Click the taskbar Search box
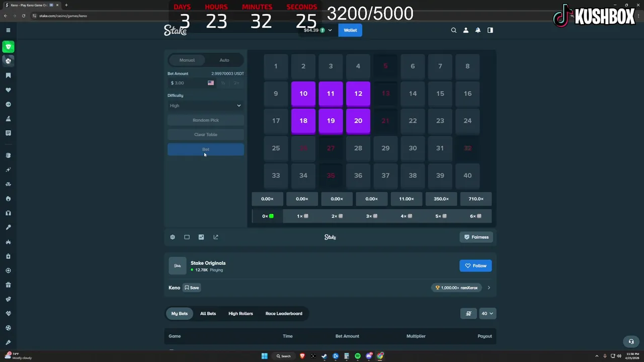 283,356
